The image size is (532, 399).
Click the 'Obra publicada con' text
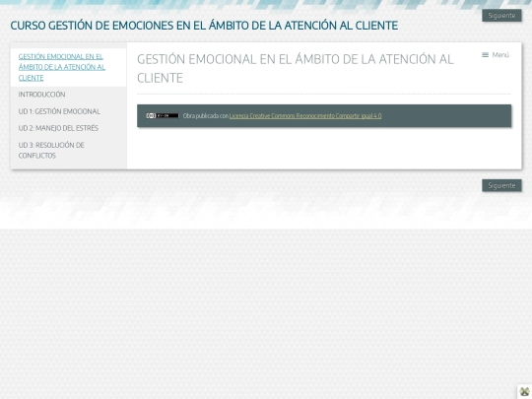click(x=206, y=115)
